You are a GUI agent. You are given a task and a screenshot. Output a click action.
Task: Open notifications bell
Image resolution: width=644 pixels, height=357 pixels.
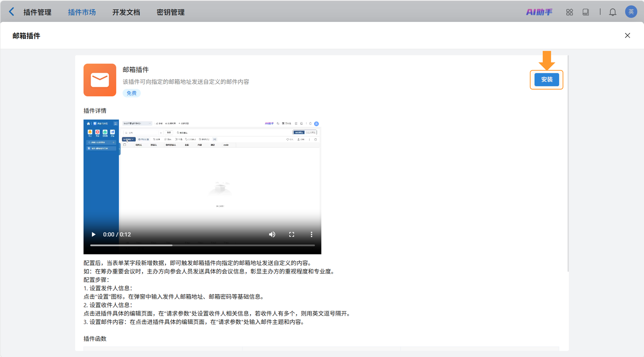613,12
